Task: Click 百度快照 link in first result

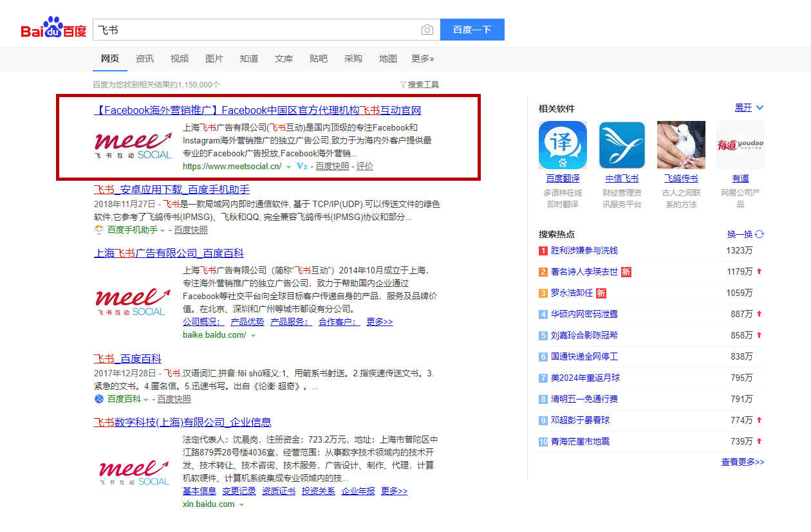Action: tap(332, 166)
